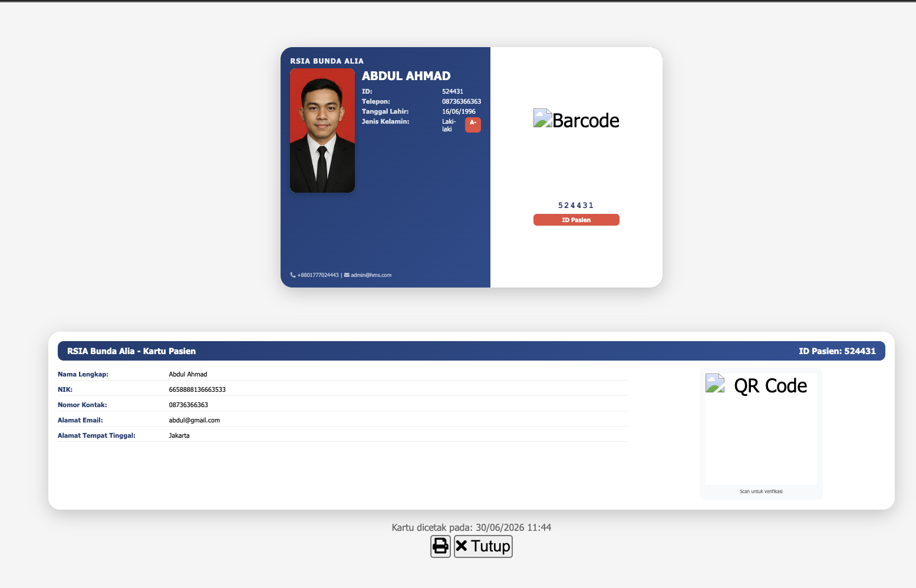Click the red ID Pasien label

[x=576, y=220]
